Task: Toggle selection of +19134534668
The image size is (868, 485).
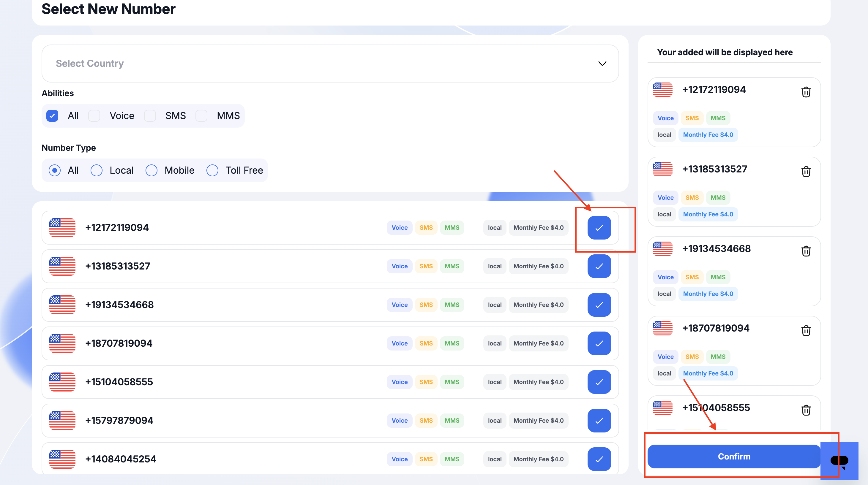Action: (x=599, y=305)
